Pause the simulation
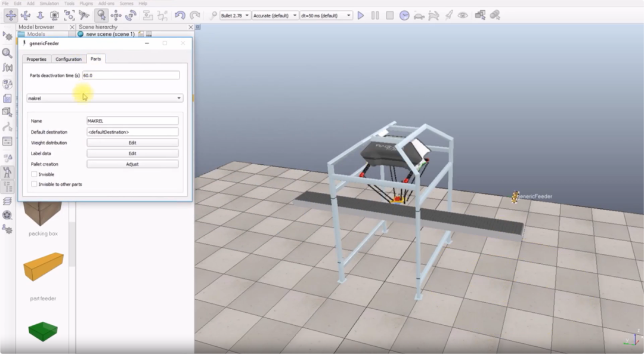644x354 pixels. pyautogui.click(x=375, y=16)
